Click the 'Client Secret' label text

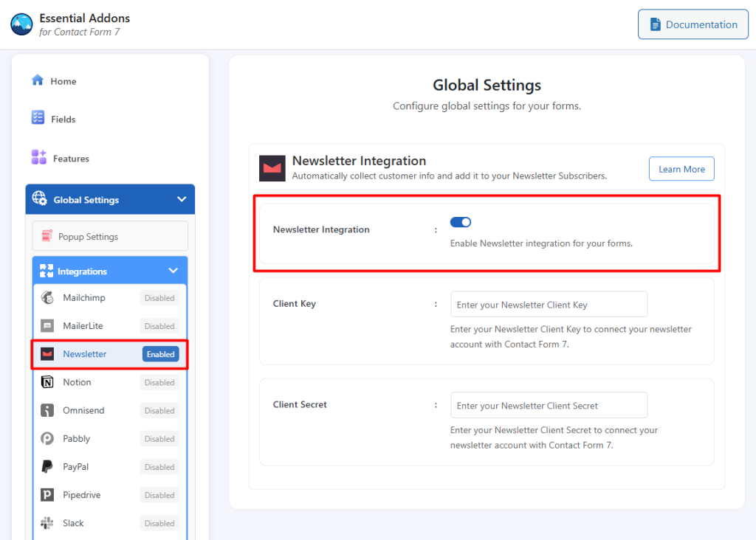point(300,405)
